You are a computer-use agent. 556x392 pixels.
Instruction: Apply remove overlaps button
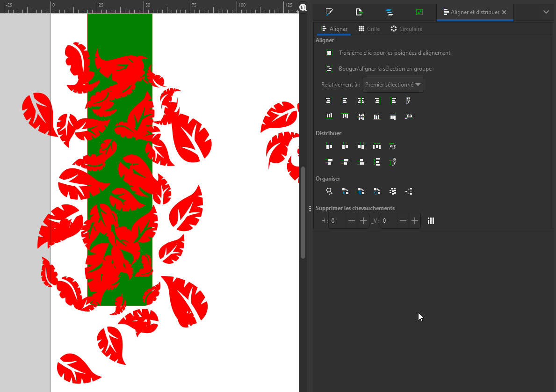click(x=431, y=221)
